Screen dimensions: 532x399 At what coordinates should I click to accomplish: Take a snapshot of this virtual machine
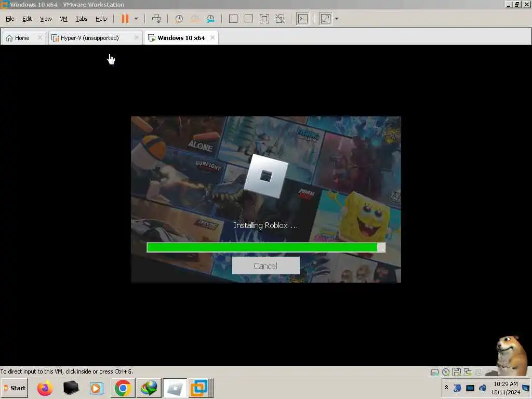[179, 19]
